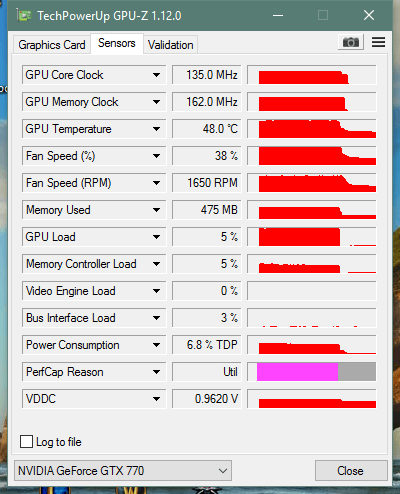Click the Power Consumption TDP value field

click(x=206, y=345)
